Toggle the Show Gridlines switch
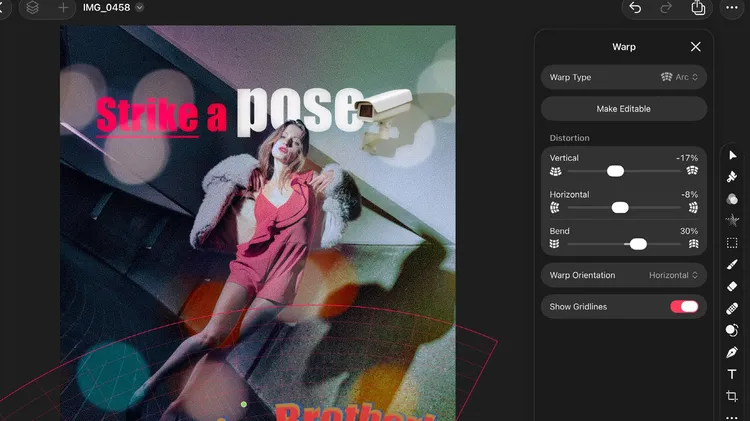750x421 pixels. (x=684, y=307)
